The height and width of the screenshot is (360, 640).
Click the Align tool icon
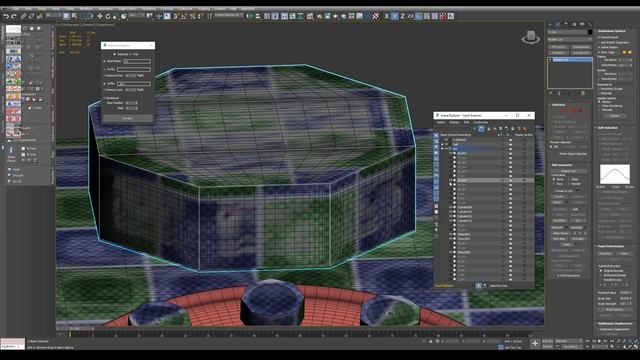pos(258,16)
